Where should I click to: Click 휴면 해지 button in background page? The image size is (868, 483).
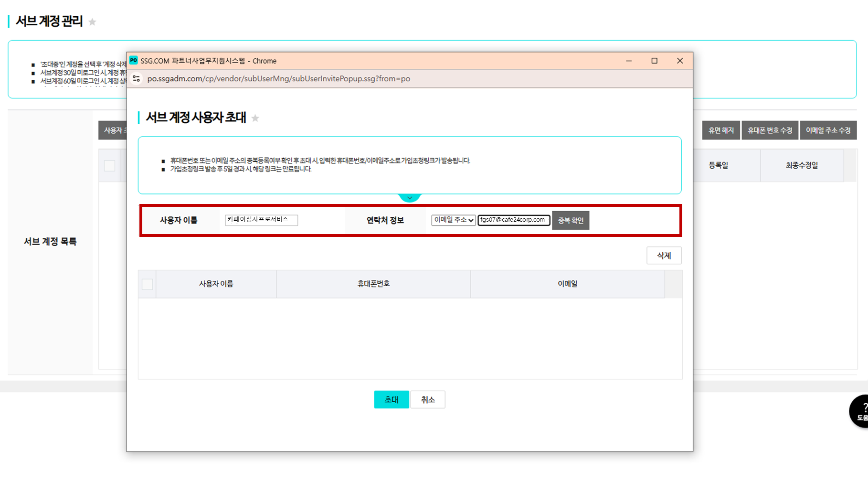tap(721, 130)
